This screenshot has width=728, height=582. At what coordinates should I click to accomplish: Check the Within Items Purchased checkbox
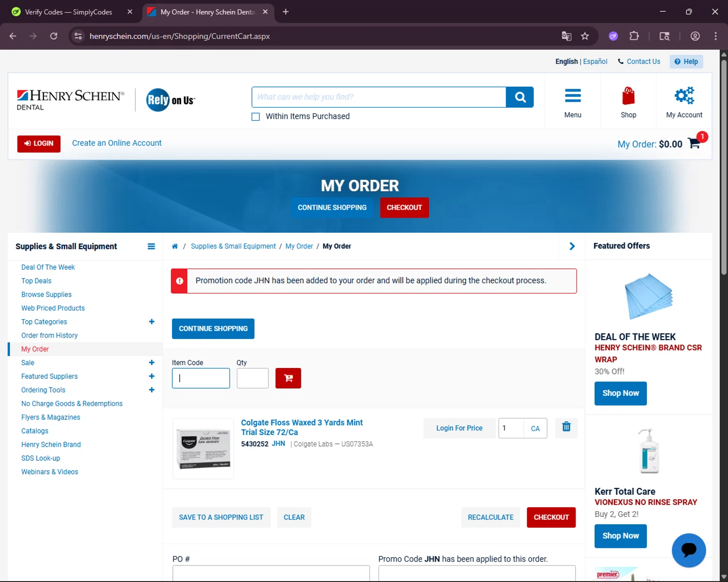256,116
